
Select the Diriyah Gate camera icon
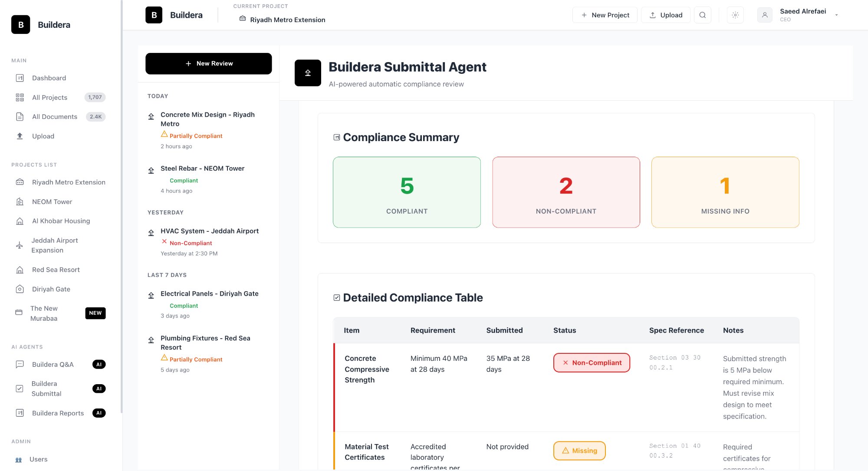[x=20, y=289]
